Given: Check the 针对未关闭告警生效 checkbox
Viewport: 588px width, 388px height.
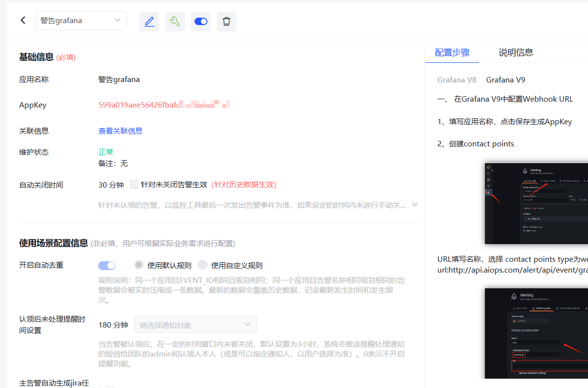Looking at the screenshot, I should 134,185.
